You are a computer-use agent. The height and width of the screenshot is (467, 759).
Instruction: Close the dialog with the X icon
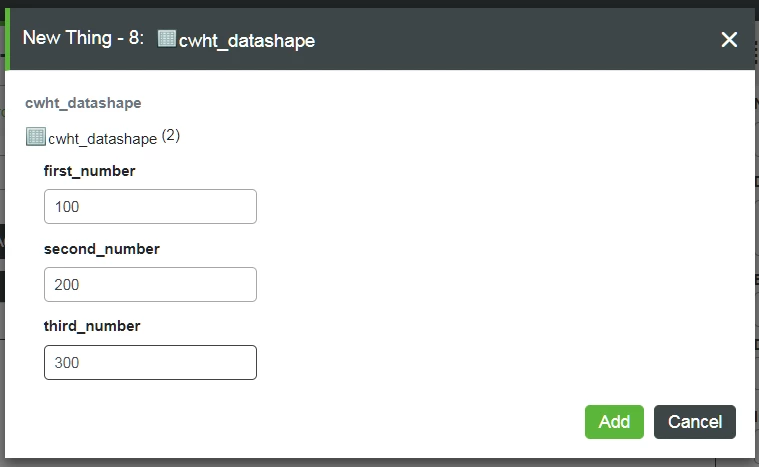[x=729, y=39]
